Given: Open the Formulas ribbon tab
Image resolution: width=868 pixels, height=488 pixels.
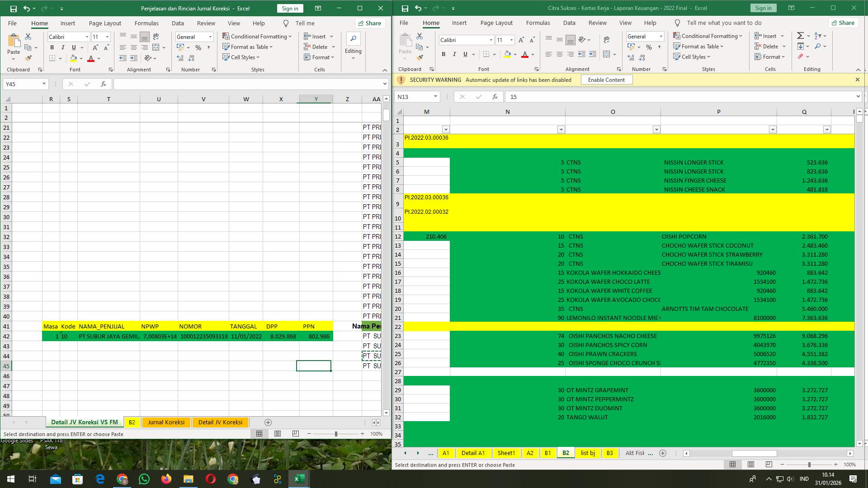Looking at the screenshot, I should click(x=147, y=23).
